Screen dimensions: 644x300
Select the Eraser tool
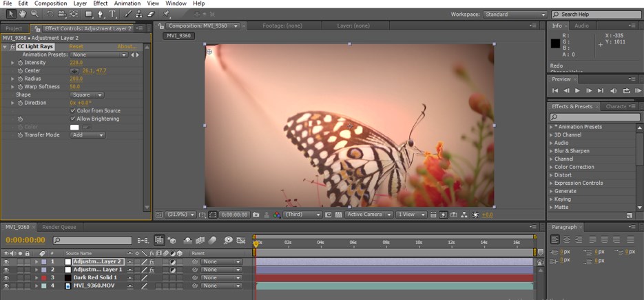151,14
